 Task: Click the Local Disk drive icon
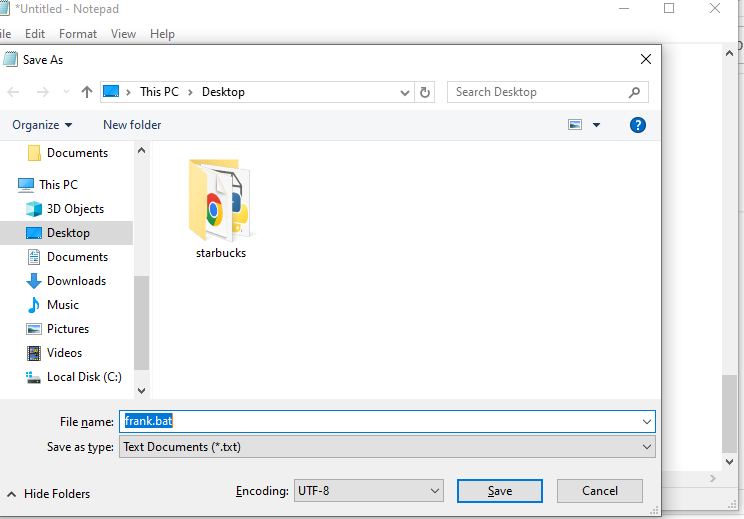tap(33, 378)
